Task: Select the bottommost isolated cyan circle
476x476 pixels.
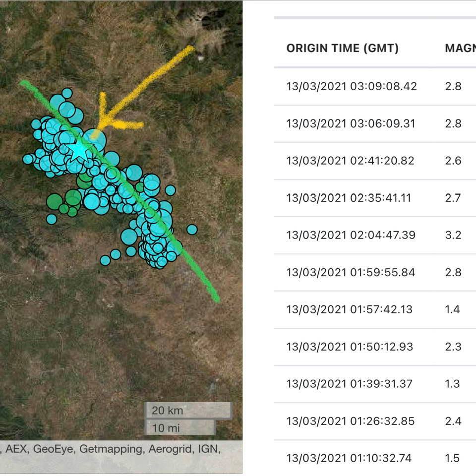Action: click(x=105, y=260)
